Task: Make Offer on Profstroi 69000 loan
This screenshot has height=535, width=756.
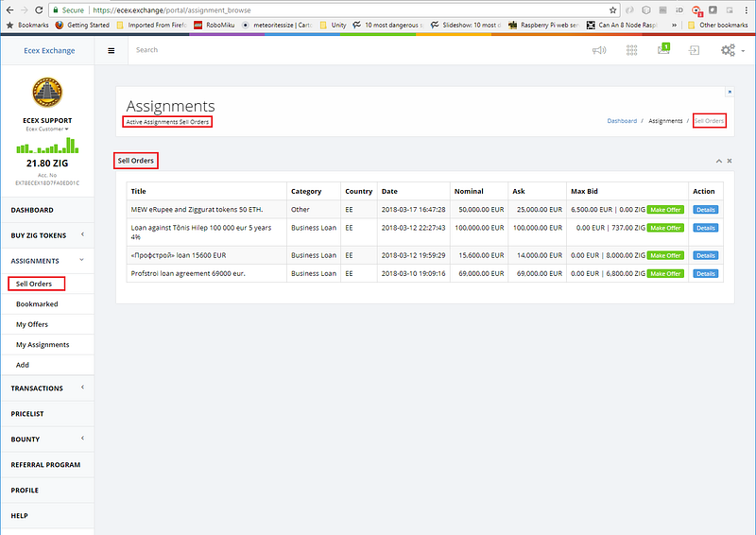Action: (665, 273)
